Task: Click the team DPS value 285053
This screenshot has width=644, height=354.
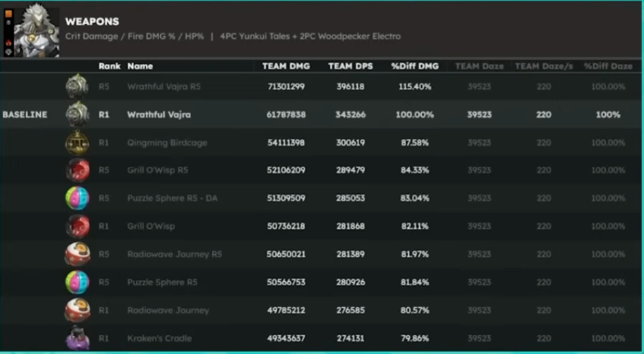Action: pyautogui.click(x=350, y=198)
